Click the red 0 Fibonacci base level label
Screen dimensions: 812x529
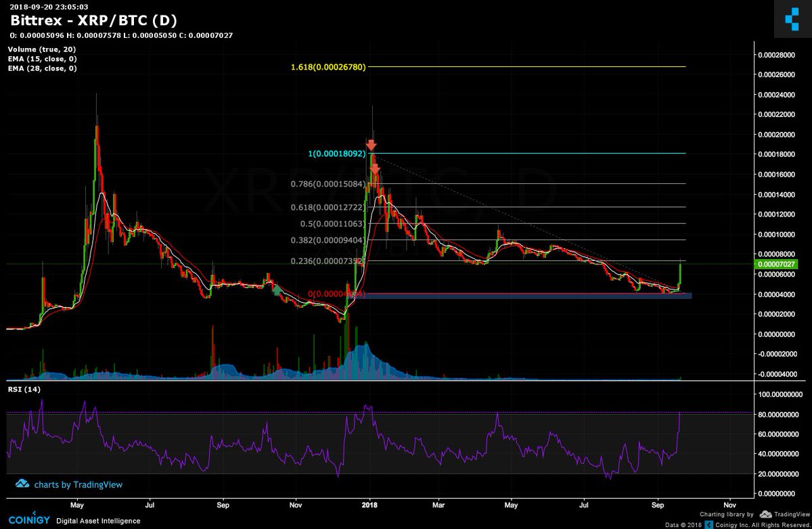pyautogui.click(x=337, y=294)
